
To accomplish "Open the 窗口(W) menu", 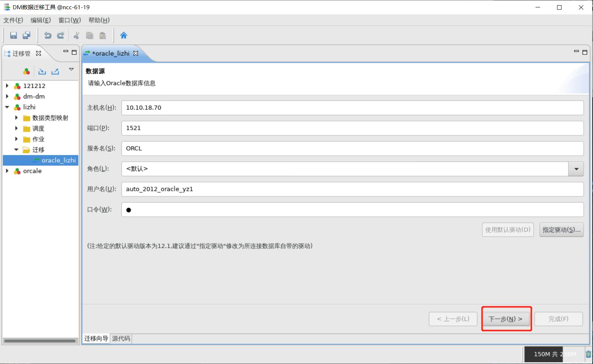I will pyautogui.click(x=70, y=20).
